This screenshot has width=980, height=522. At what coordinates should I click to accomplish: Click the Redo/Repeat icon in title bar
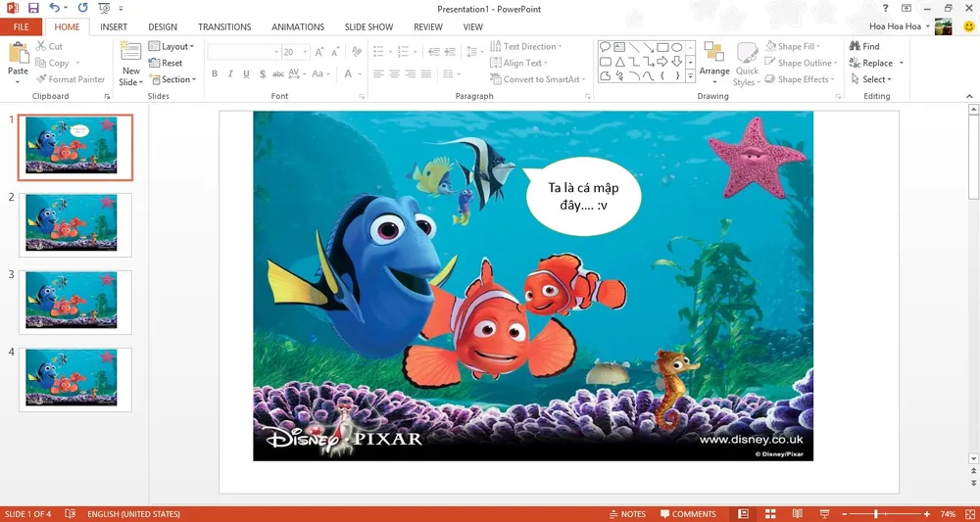(x=82, y=9)
